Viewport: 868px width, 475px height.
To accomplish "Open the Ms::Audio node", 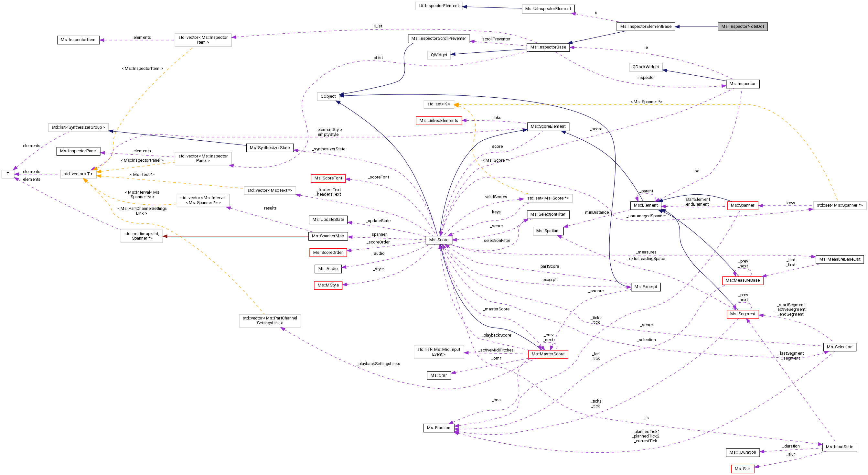I will click(328, 269).
